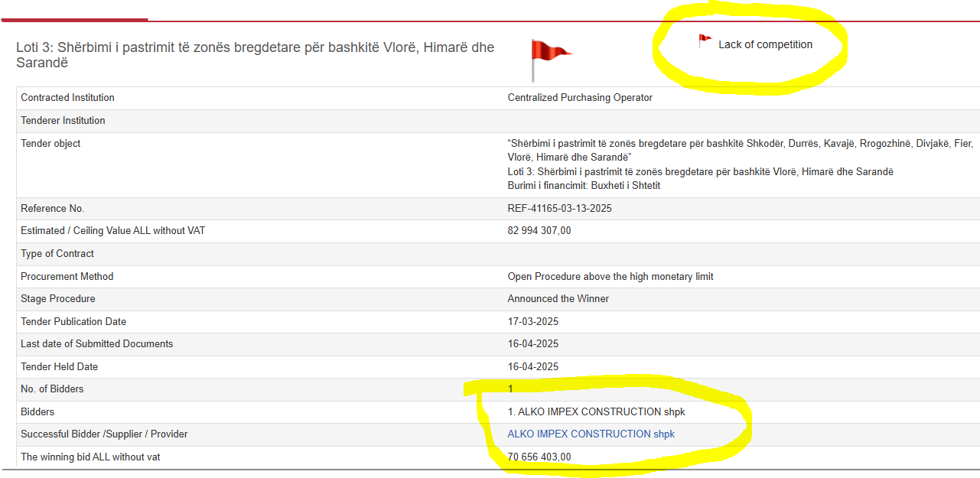Click the 'Tender Held Date' row label
The width and height of the screenshot is (980, 478).
pyautogui.click(x=59, y=367)
